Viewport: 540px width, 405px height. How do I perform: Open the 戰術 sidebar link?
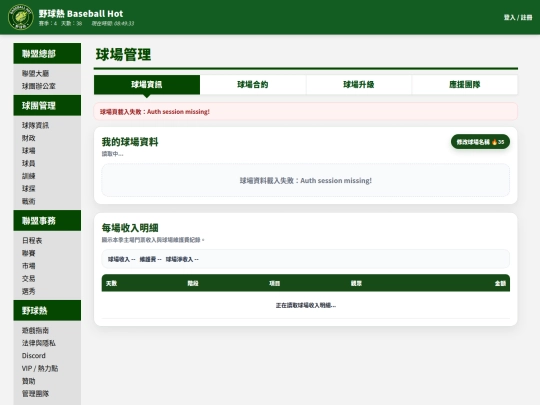click(x=29, y=201)
